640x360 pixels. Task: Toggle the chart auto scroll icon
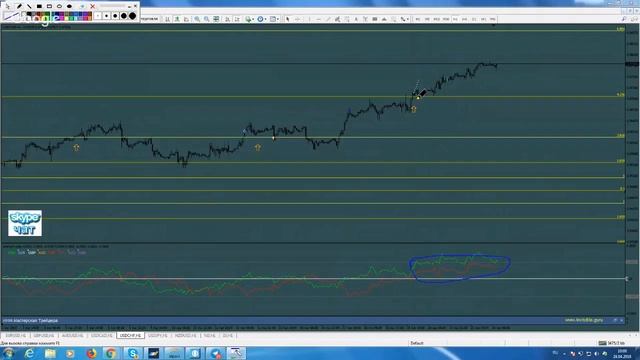[227, 19]
